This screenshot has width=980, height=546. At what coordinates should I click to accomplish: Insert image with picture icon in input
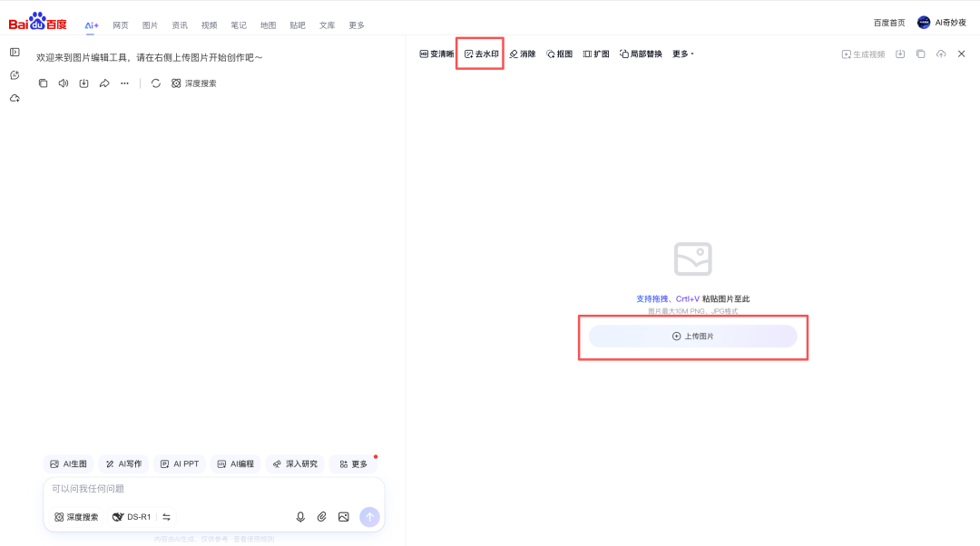[x=344, y=517]
